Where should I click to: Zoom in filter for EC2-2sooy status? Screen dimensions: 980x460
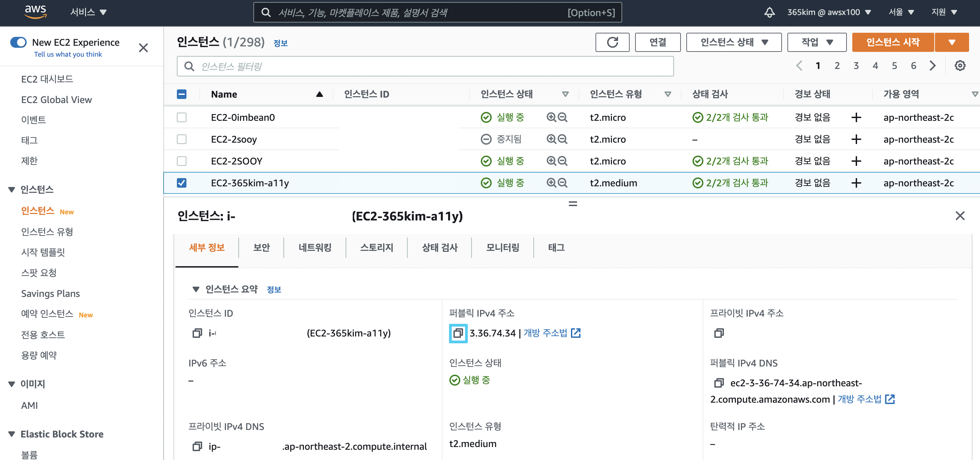pos(551,139)
